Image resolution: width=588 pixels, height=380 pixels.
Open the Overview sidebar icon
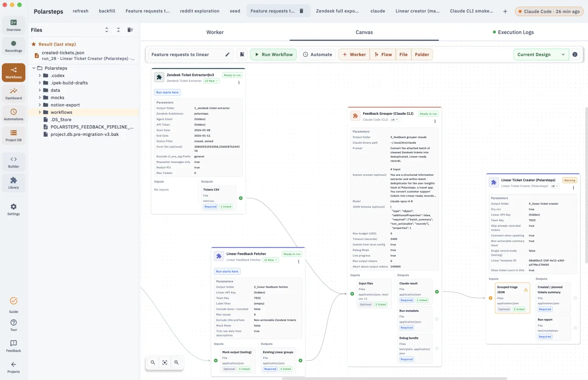(13, 25)
